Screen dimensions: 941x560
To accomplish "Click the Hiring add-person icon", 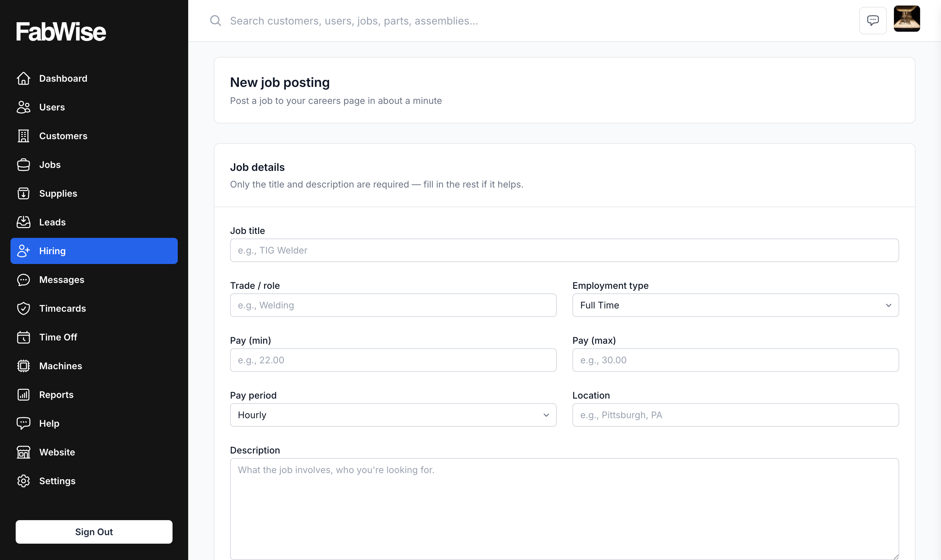I will coord(24,251).
